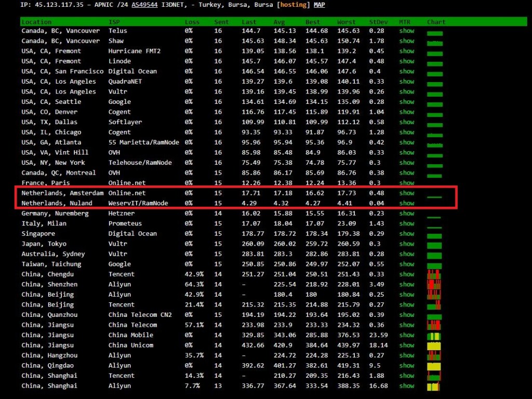Show MTR for Jiangsu China Unicom

coord(406,345)
